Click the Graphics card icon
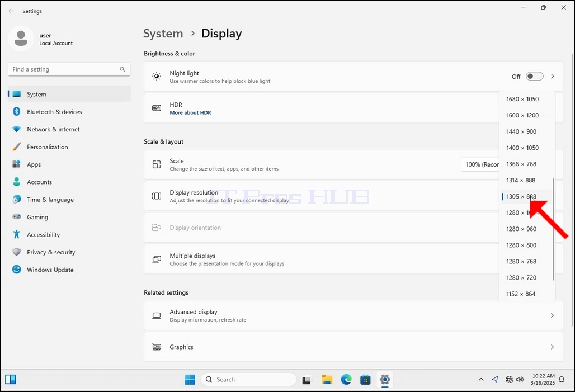The image size is (575, 392). click(157, 347)
